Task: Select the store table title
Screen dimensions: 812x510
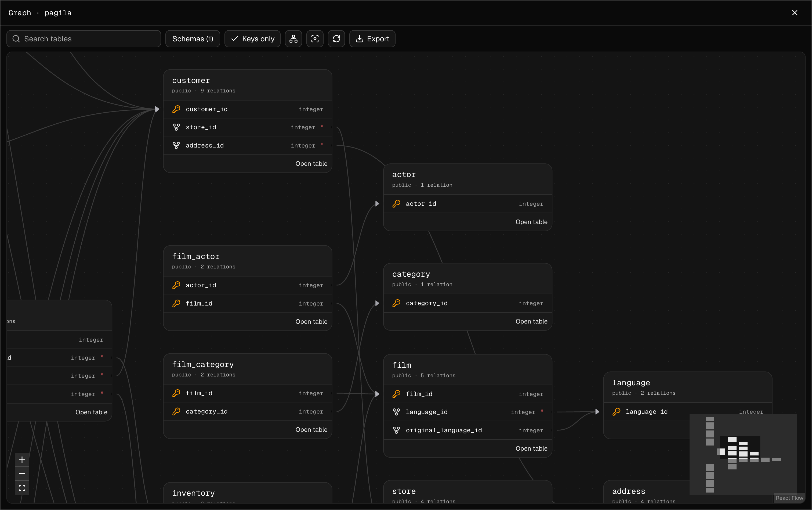Action: tap(404, 491)
